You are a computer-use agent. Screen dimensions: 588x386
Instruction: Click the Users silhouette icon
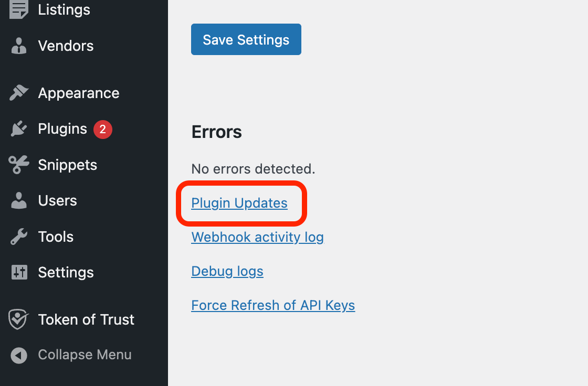19,201
